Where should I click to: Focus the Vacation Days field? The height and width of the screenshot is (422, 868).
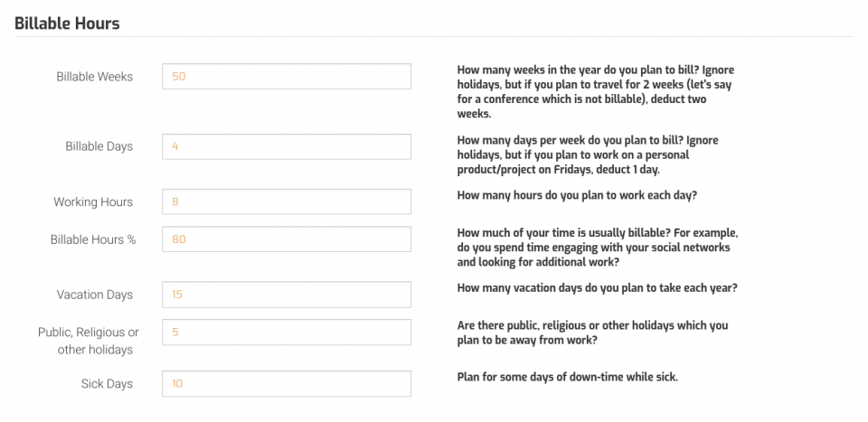click(287, 295)
